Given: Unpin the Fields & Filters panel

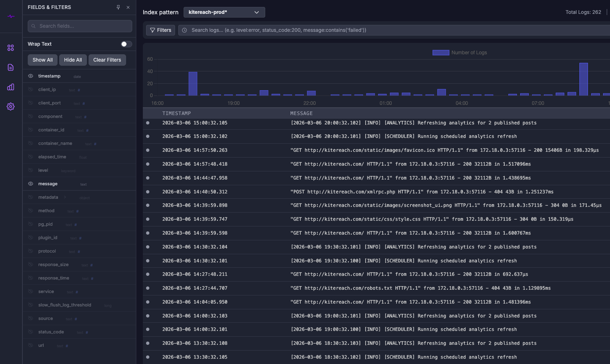Looking at the screenshot, I should pyautogui.click(x=118, y=7).
